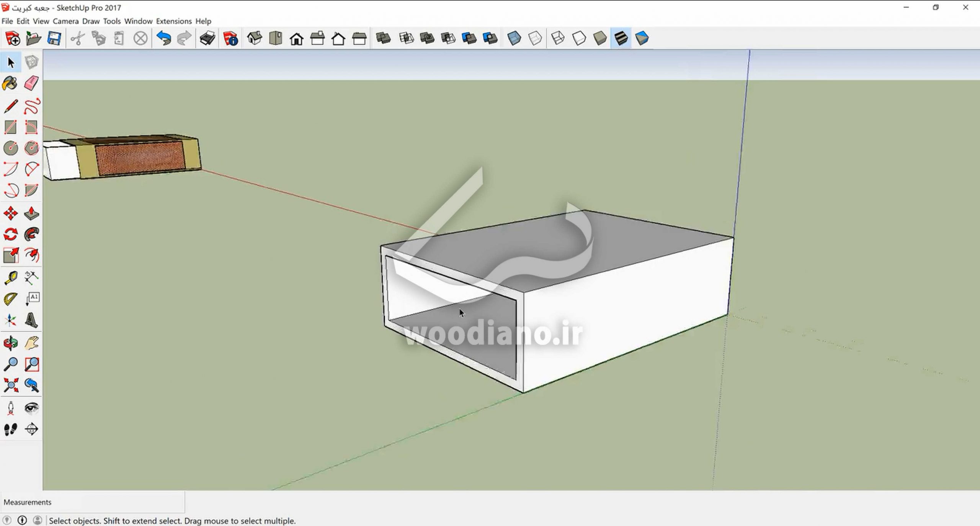Image resolution: width=980 pixels, height=526 pixels.
Task: Activate the Tape Measure tool
Action: 10,278
